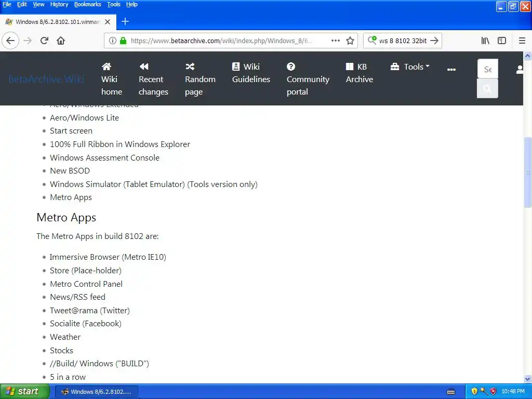Click 'Tweet@rama (Twitter)' list item
The height and width of the screenshot is (399, 532).
click(89, 311)
